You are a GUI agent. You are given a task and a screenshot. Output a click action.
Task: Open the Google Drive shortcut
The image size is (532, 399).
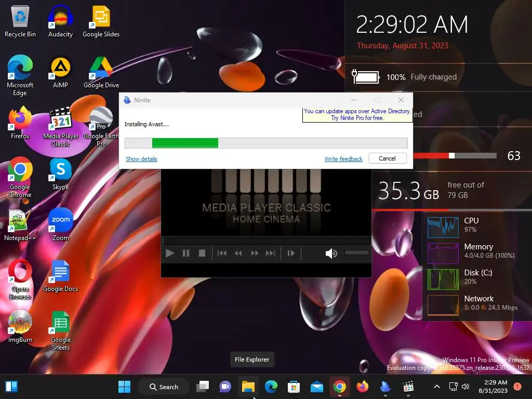pos(101,72)
